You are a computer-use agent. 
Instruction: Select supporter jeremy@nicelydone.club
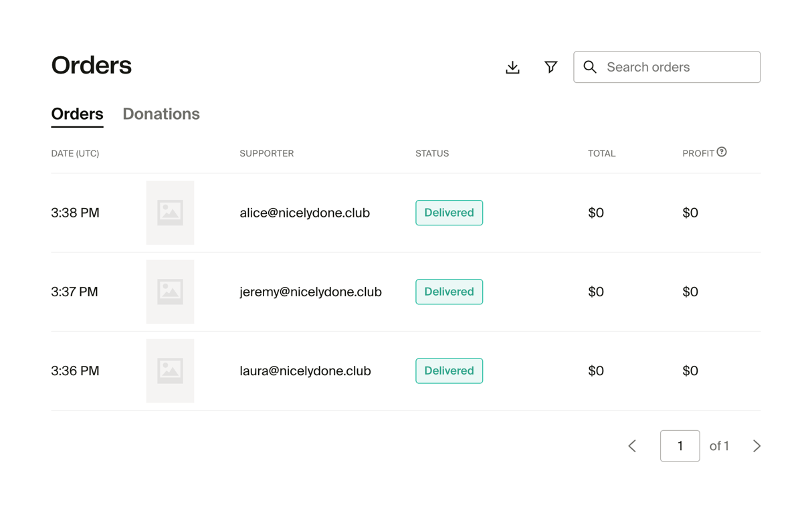(x=310, y=292)
